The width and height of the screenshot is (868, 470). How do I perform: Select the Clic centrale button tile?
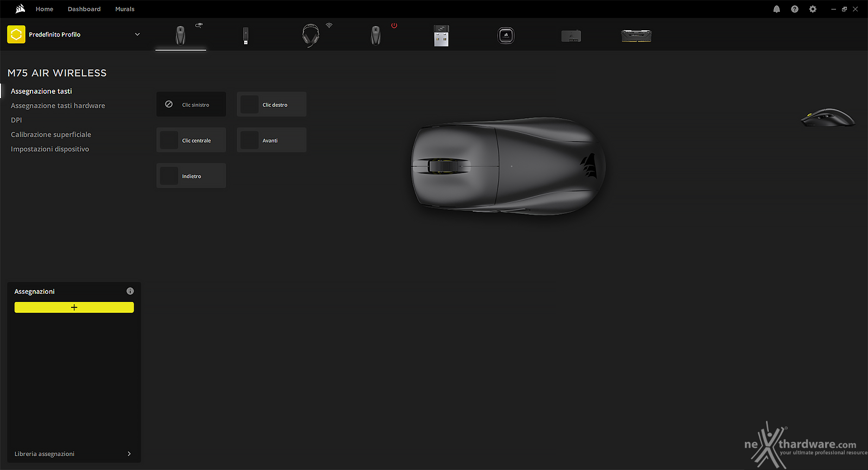click(x=191, y=140)
